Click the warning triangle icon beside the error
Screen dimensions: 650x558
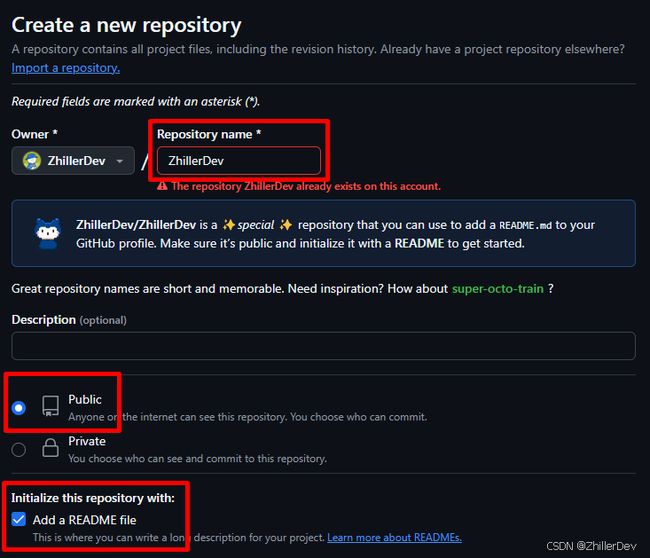(x=162, y=186)
